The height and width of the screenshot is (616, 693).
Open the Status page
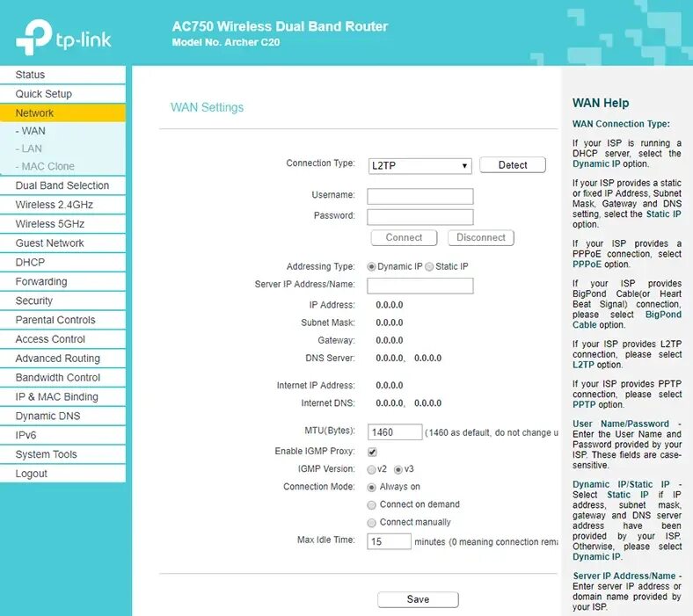coord(62,75)
